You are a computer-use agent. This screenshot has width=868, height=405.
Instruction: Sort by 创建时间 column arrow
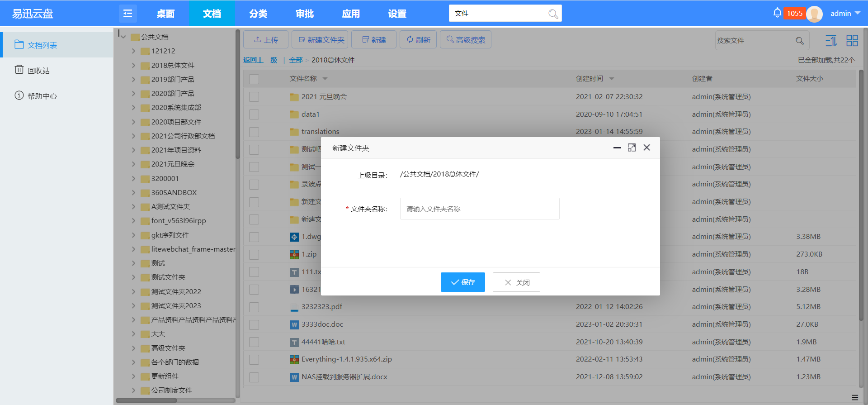pos(612,79)
